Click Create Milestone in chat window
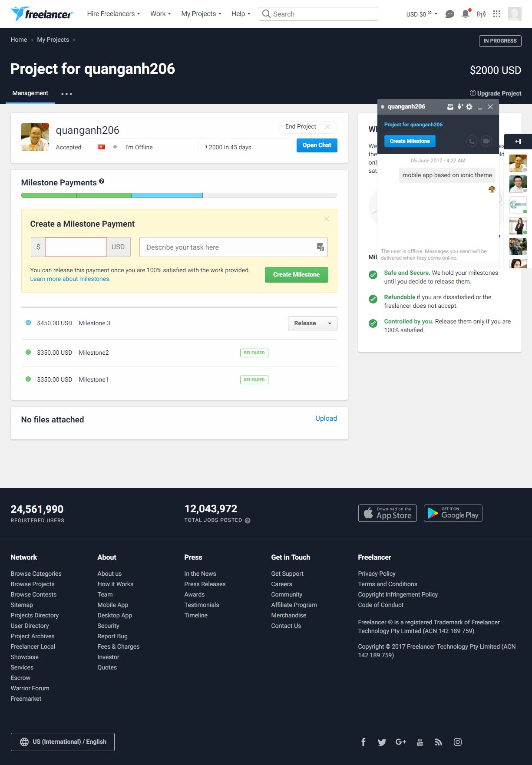The image size is (532, 765). pyautogui.click(x=410, y=141)
